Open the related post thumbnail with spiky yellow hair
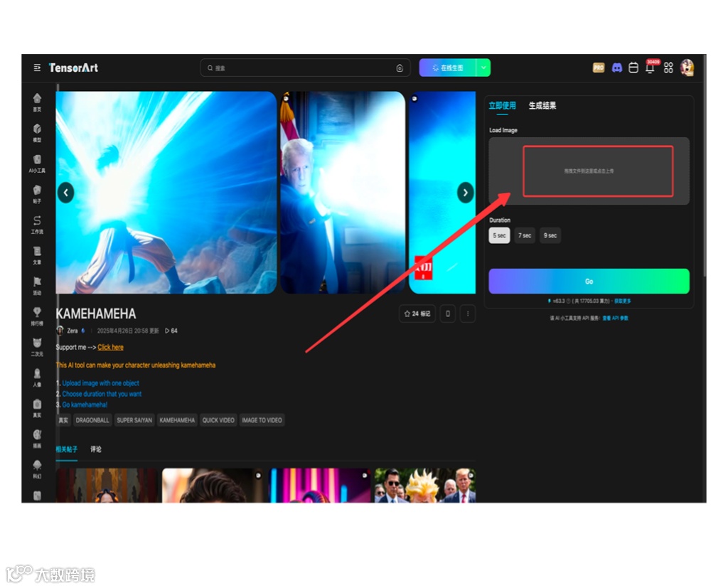Viewport: 728px width, 588px height. 425,486
